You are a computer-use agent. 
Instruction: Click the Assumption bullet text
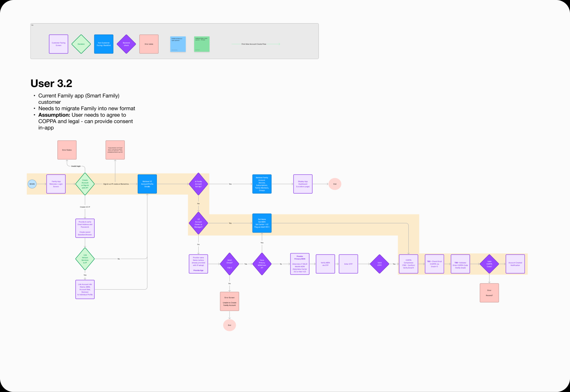(x=85, y=121)
